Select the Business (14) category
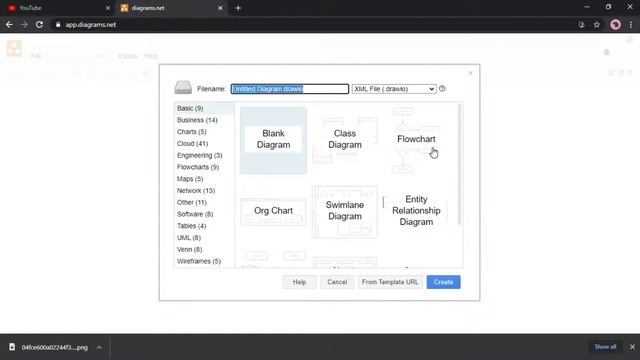 [x=204, y=120]
